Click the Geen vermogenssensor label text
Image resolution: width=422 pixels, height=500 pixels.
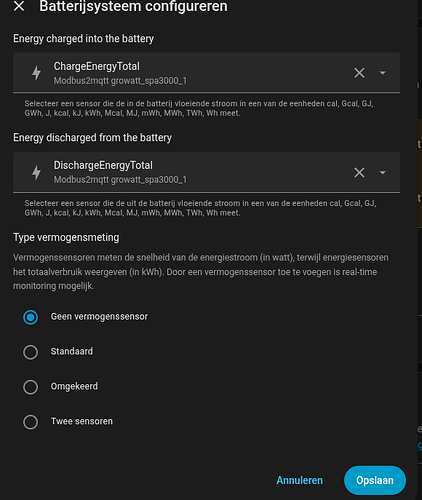[99, 316]
